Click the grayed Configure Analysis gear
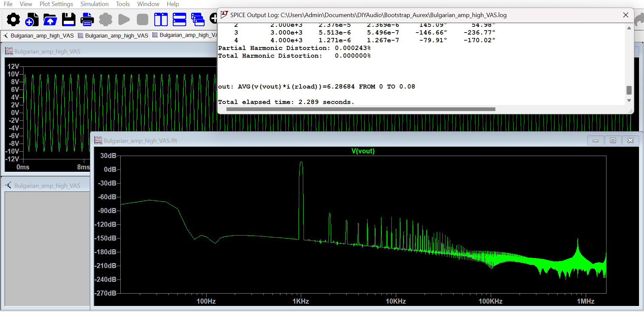 pos(106,19)
